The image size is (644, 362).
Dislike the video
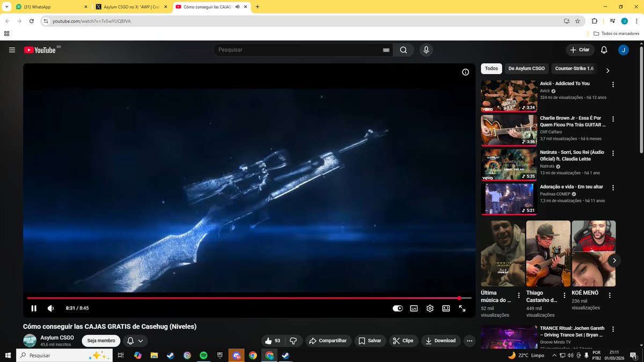[x=293, y=341]
